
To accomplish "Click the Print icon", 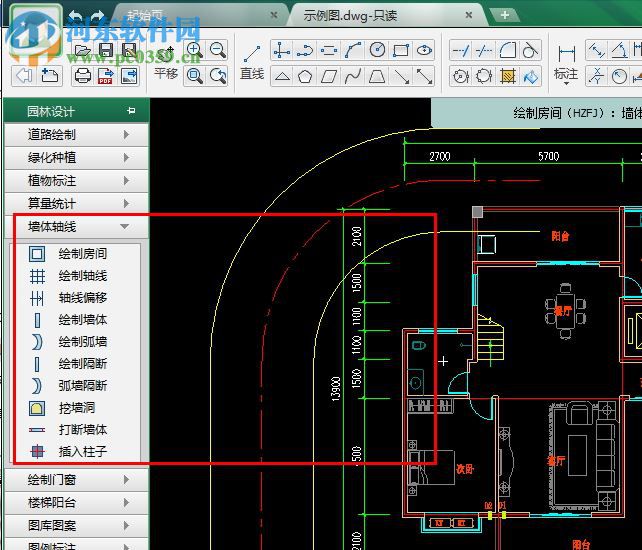I will tap(83, 76).
